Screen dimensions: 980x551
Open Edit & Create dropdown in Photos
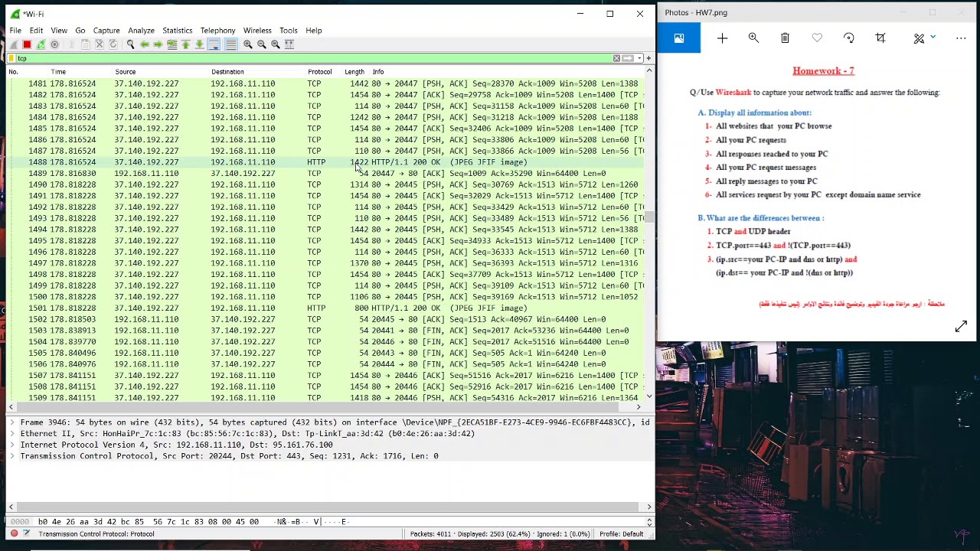coord(925,38)
